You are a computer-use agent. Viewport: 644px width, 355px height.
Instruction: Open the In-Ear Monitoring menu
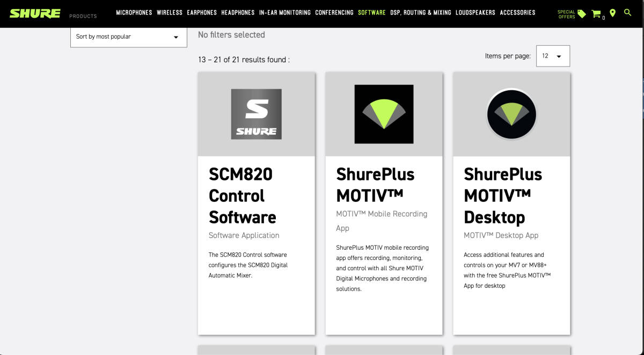point(285,12)
